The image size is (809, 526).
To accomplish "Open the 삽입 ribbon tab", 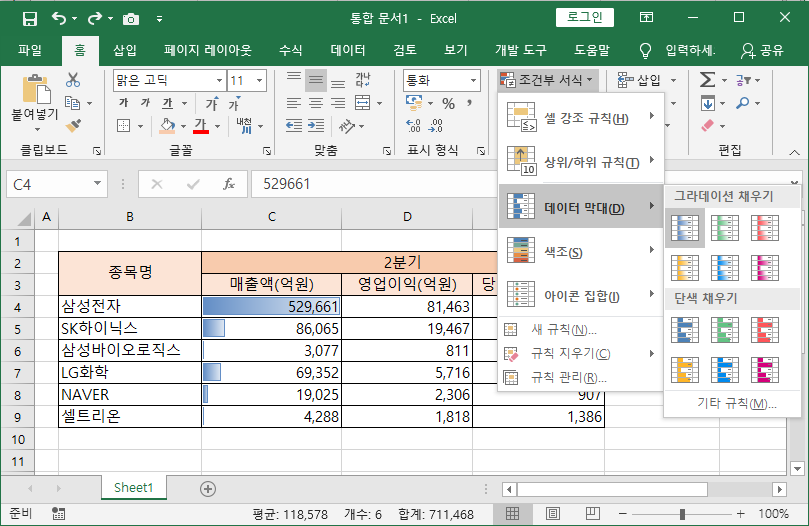I will point(125,50).
